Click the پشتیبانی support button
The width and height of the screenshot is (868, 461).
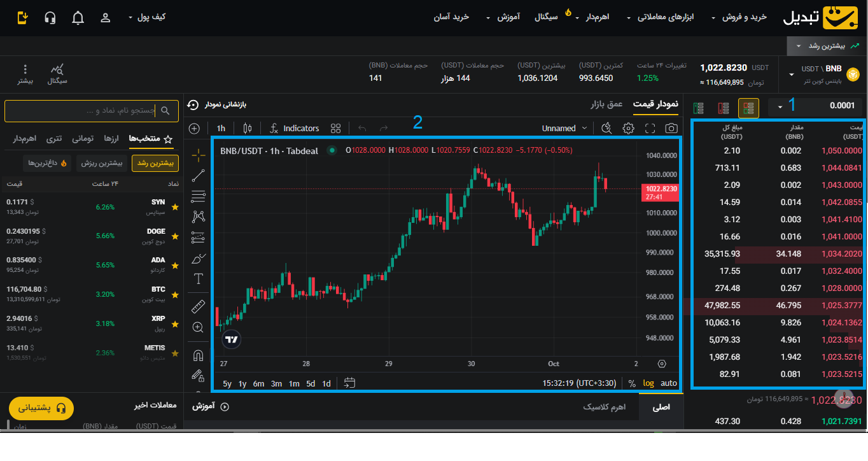(x=41, y=408)
